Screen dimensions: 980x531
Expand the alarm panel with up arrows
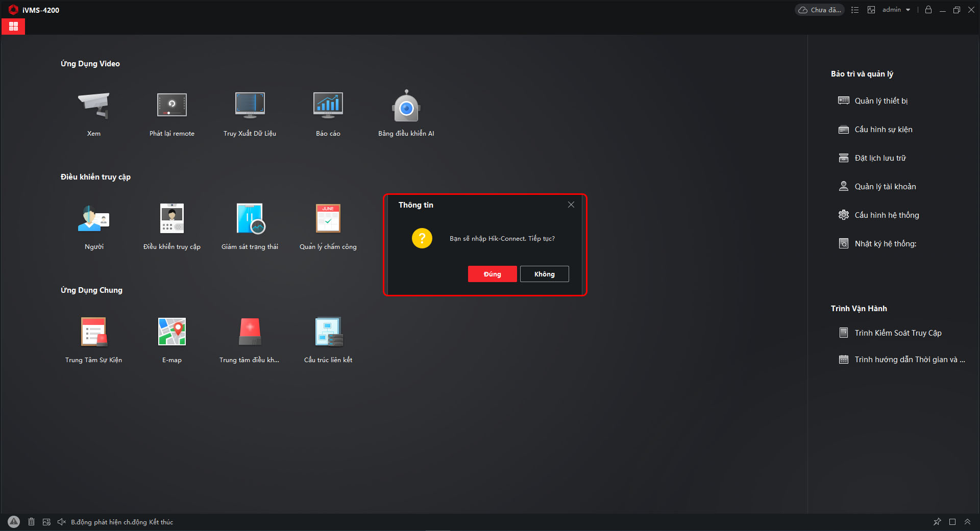click(x=967, y=522)
